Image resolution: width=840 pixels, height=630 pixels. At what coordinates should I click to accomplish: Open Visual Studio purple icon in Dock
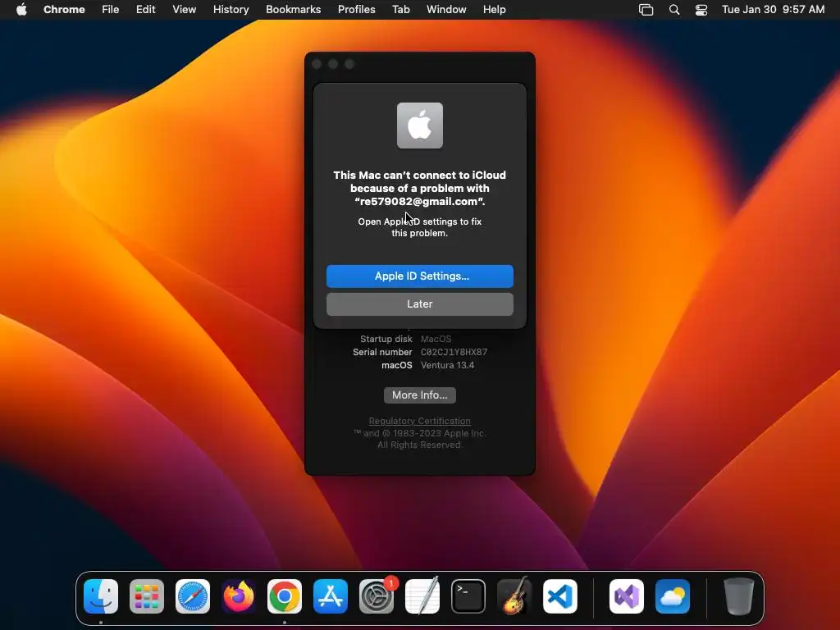click(x=627, y=596)
